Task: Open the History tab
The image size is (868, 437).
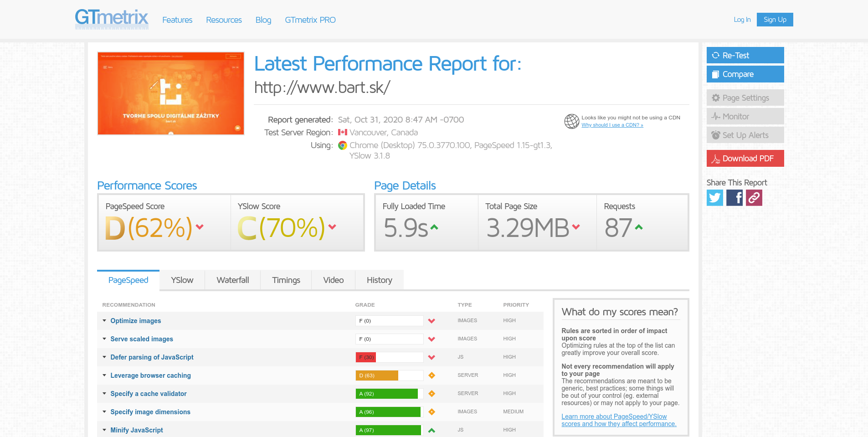Action: pos(380,280)
